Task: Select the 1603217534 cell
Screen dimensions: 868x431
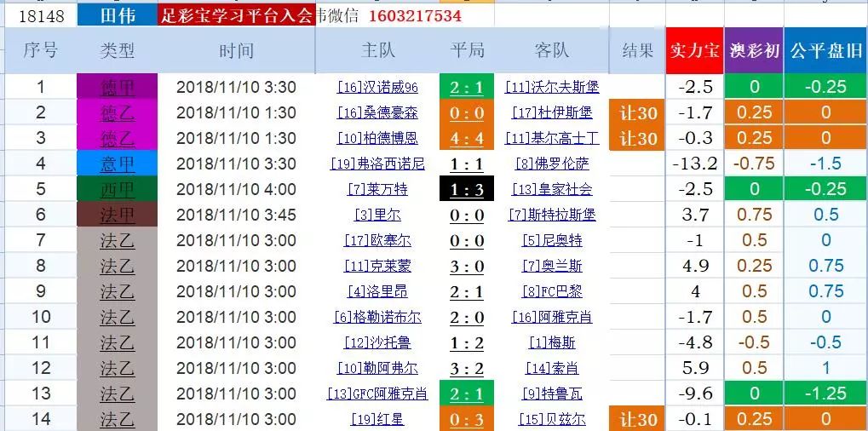Action: tap(415, 15)
